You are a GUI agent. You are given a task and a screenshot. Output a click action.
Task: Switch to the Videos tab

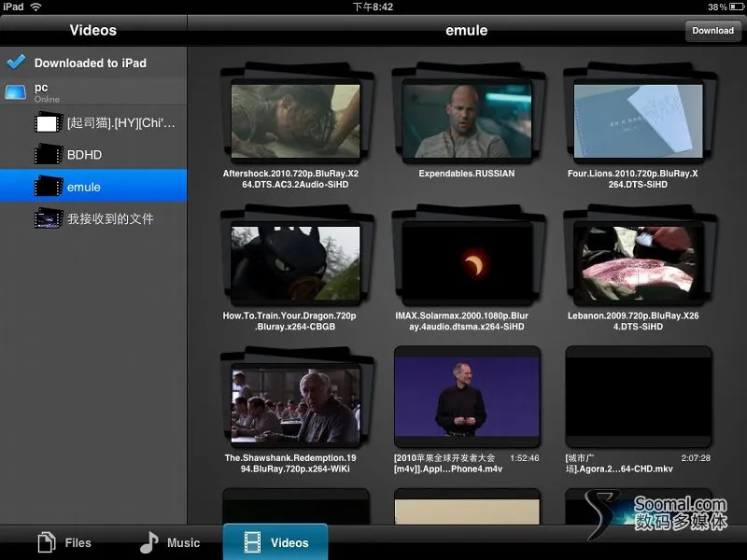click(275, 542)
